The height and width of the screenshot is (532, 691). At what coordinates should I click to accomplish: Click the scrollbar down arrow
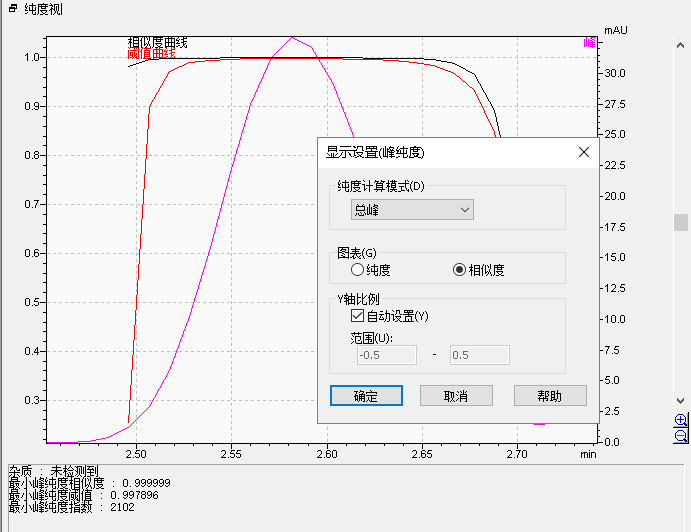click(680, 401)
